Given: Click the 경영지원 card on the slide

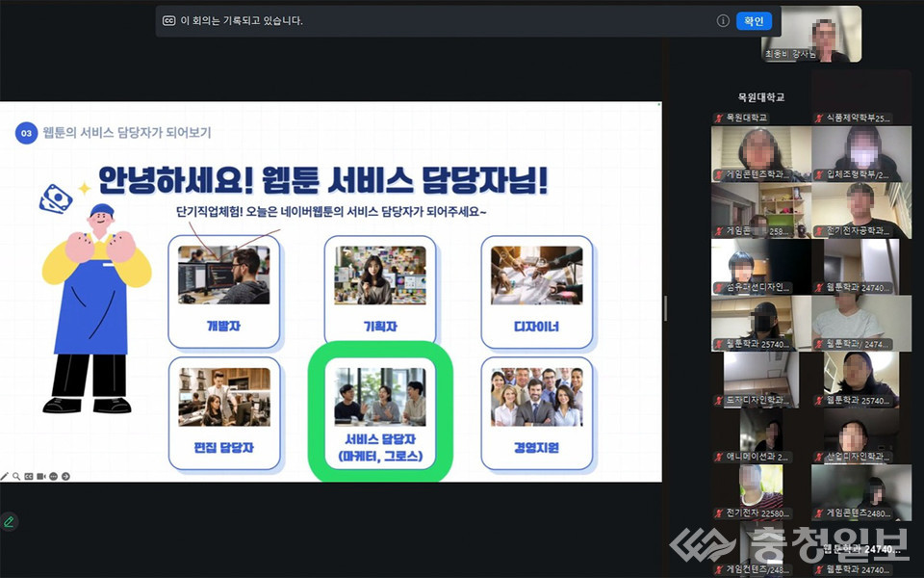Looking at the screenshot, I should coord(537,414).
